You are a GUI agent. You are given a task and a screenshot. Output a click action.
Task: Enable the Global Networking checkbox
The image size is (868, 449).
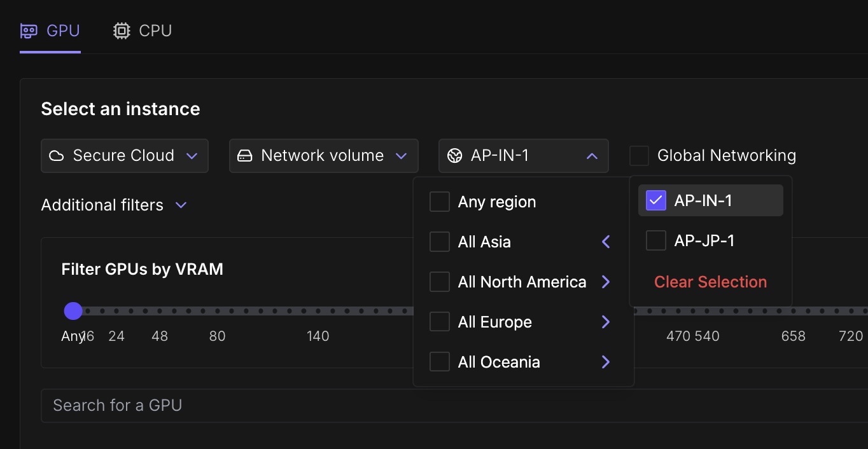coord(639,156)
